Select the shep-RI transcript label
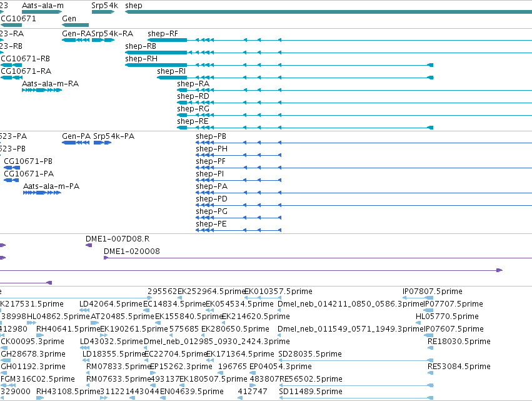 pyautogui.click(x=171, y=71)
